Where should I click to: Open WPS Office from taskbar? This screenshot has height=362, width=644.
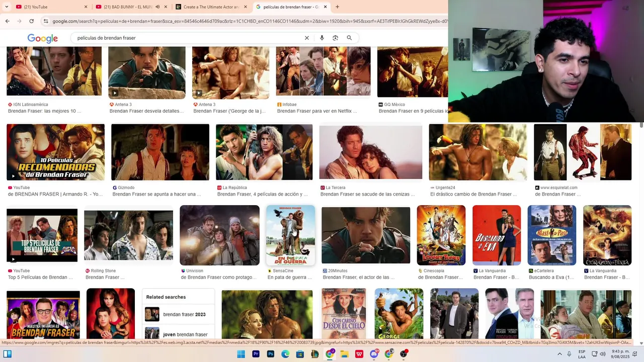[x=359, y=354]
